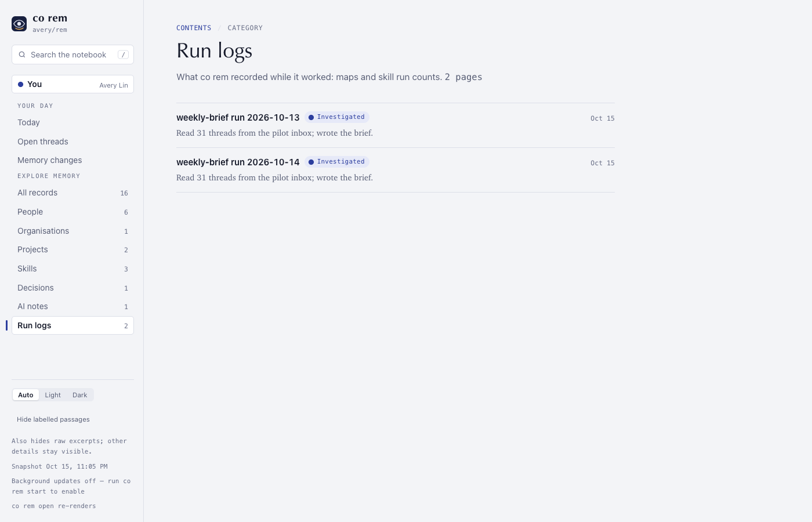
Task: Click the Snapshot Oct 15, 11:05 PM text
Action: [60, 466]
